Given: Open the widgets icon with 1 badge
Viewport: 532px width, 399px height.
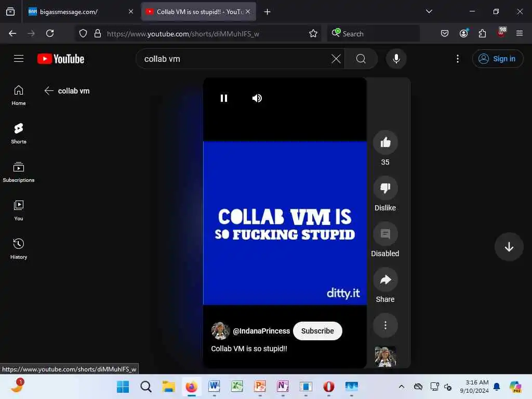Looking at the screenshot, I should pyautogui.click(x=17, y=386).
